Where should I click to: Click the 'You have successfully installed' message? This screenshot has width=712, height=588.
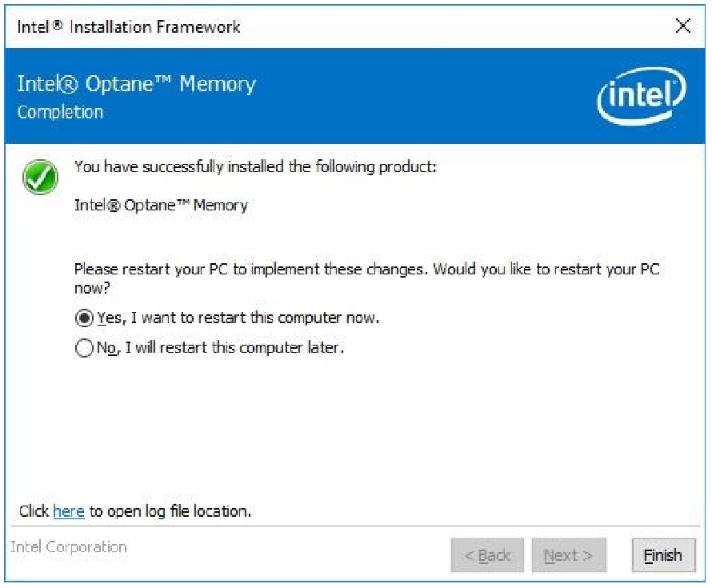(255, 167)
